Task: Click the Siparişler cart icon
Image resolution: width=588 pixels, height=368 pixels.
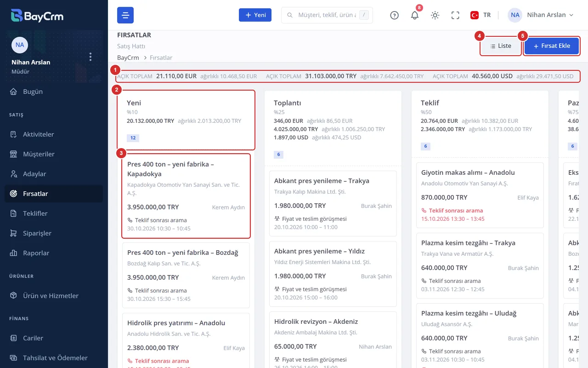Action: (x=14, y=233)
